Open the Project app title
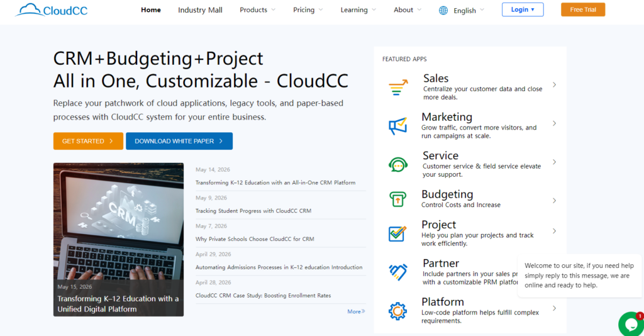This screenshot has height=336, width=644. [438, 224]
